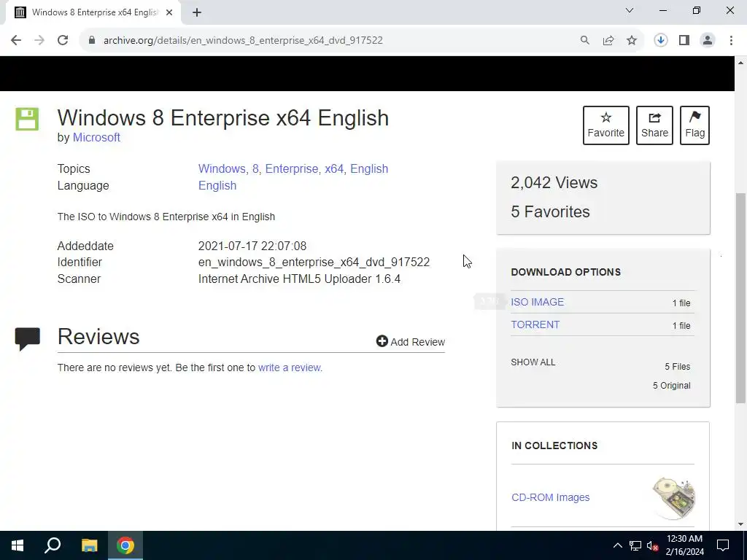Click the 2,042 Views text
The height and width of the screenshot is (560, 747).
tap(554, 182)
